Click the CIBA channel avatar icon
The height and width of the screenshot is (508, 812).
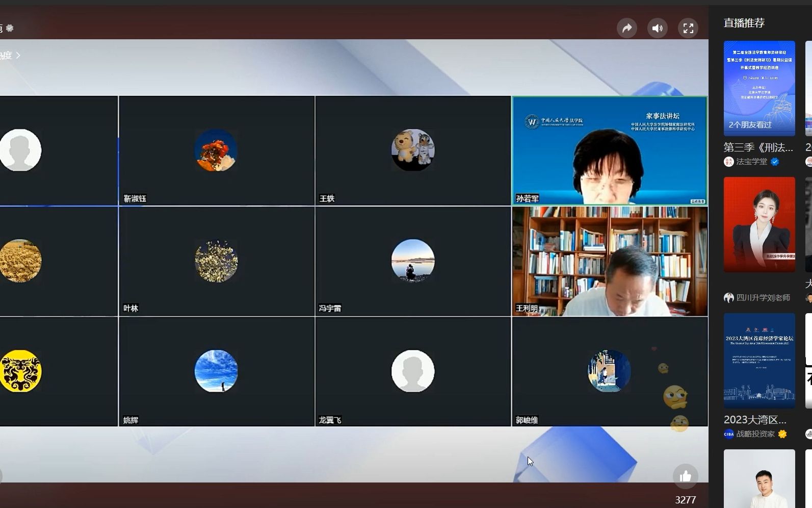729,434
